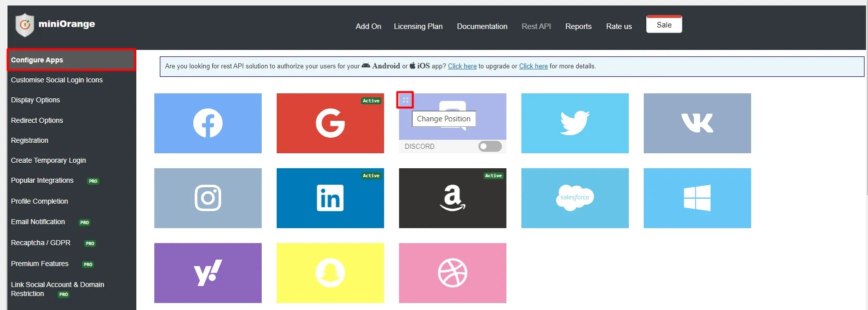This screenshot has height=310, width=868.
Task: Open Profile Completion settings
Action: point(39,201)
